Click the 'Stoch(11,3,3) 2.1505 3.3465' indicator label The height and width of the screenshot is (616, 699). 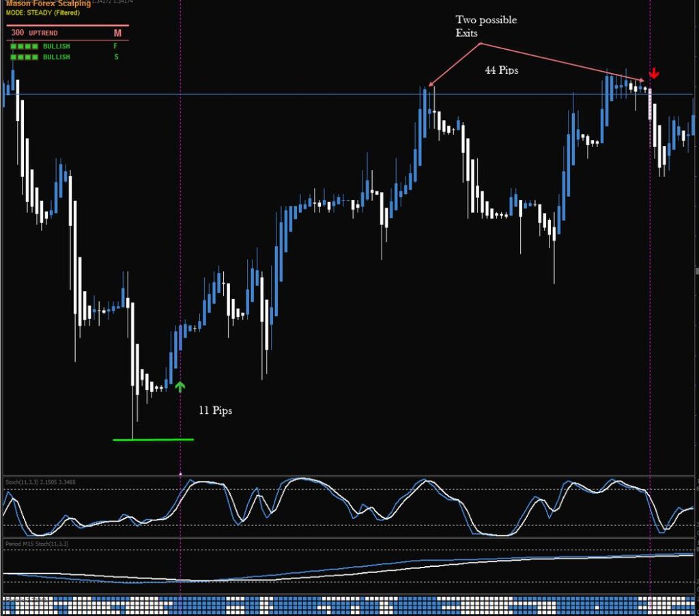point(40,482)
